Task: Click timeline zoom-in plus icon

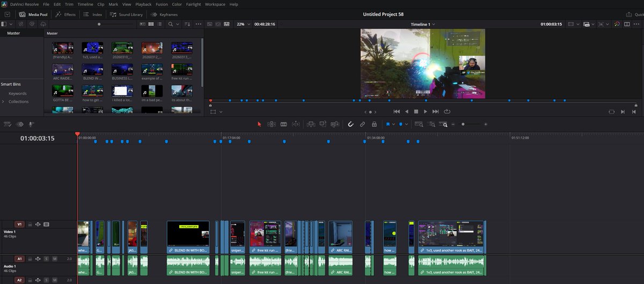Action: click(486, 124)
